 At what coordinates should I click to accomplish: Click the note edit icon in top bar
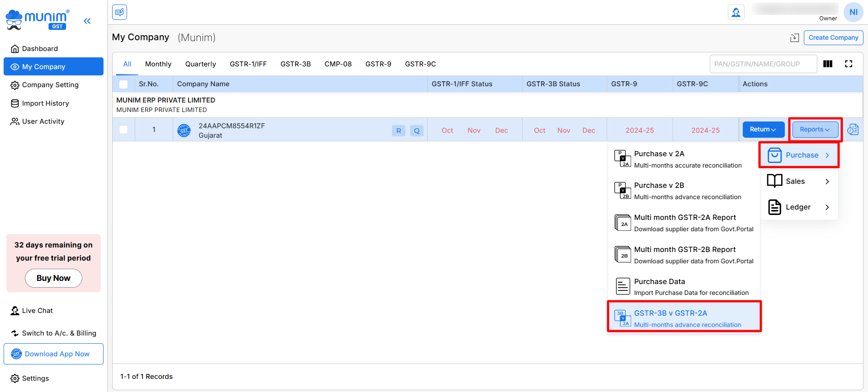[x=119, y=12]
